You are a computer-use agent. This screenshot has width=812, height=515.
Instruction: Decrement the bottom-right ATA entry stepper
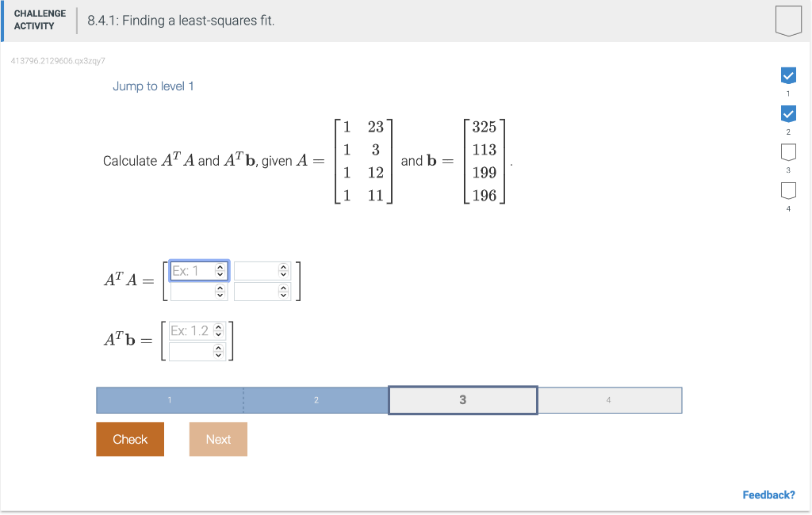[284, 295]
